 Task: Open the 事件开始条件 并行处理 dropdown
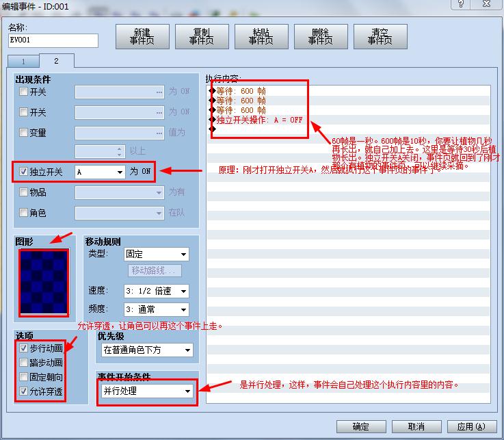[x=148, y=391]
